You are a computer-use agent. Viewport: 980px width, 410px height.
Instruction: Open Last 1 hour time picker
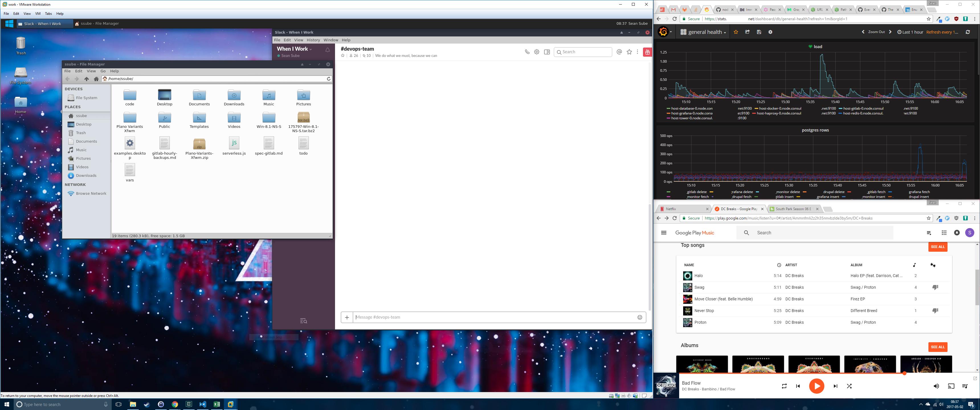click(x=910, y=32)
